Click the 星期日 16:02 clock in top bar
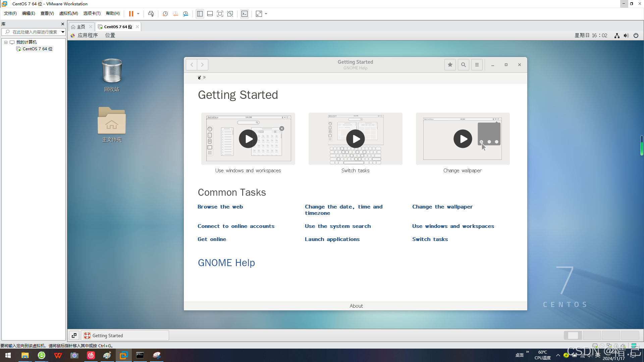The width and height of the screenshot is (644, 362). tap(591, 36)
